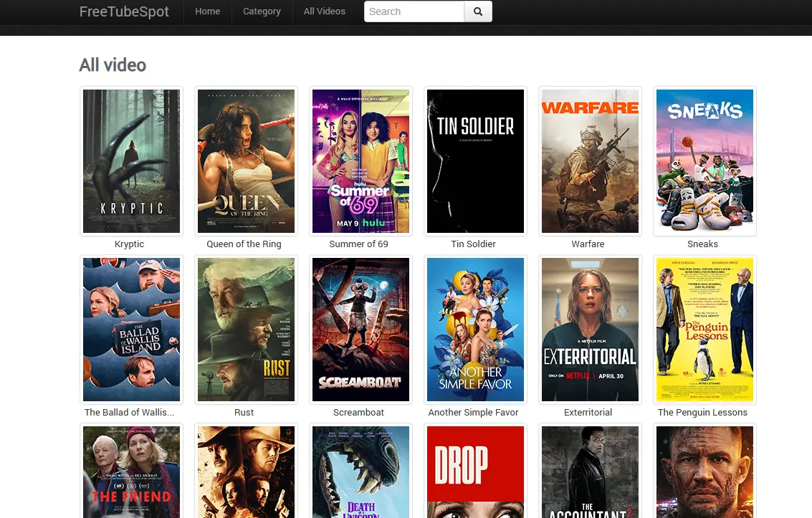Viewport: 812px width, 518px height.
Task: Open the Screamboat movie poster
Action: click(361, 330)
